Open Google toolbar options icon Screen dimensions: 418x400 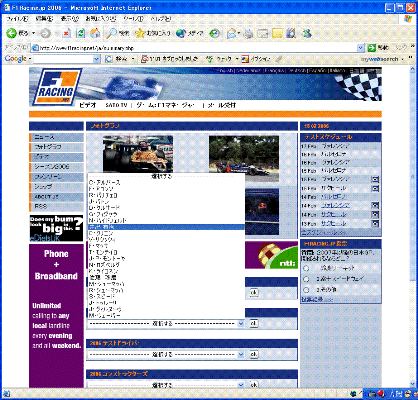pos(245,59)
